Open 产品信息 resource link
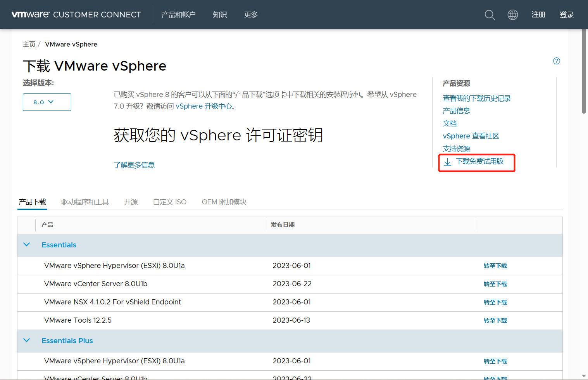This screenshot has height=380, width=588. [456, 111]
